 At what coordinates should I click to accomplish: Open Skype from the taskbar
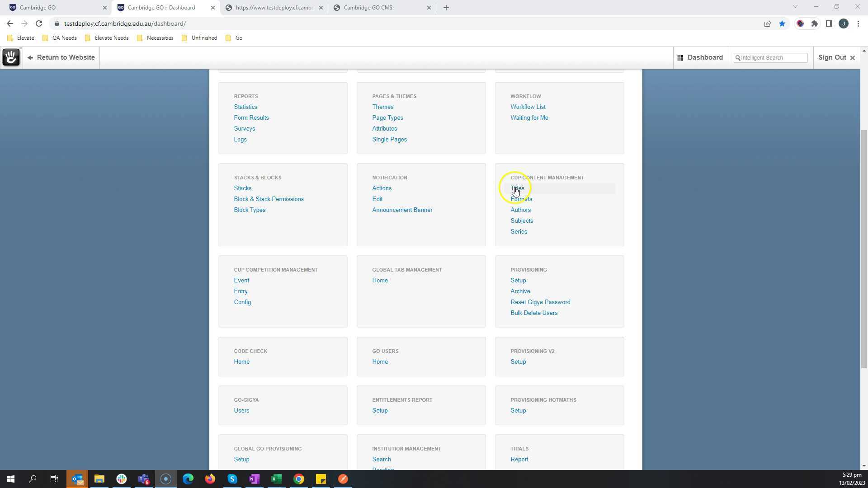click(232, 479)
